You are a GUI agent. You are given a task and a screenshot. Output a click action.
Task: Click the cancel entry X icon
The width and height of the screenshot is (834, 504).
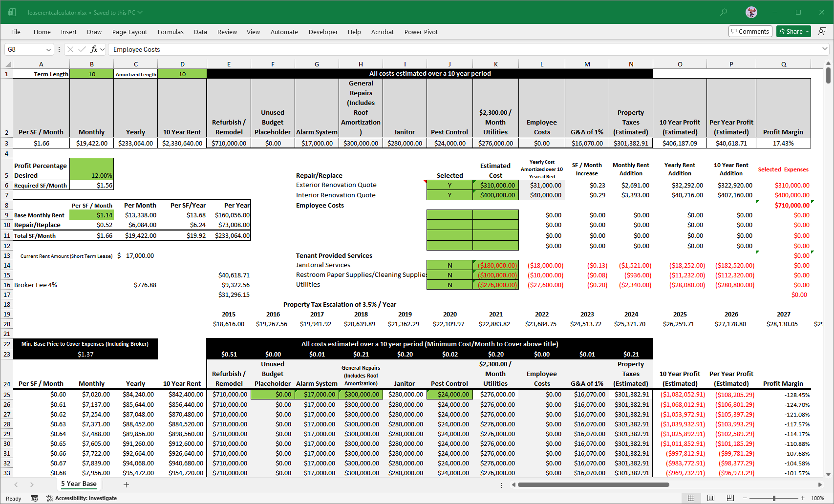click(70, 49)
